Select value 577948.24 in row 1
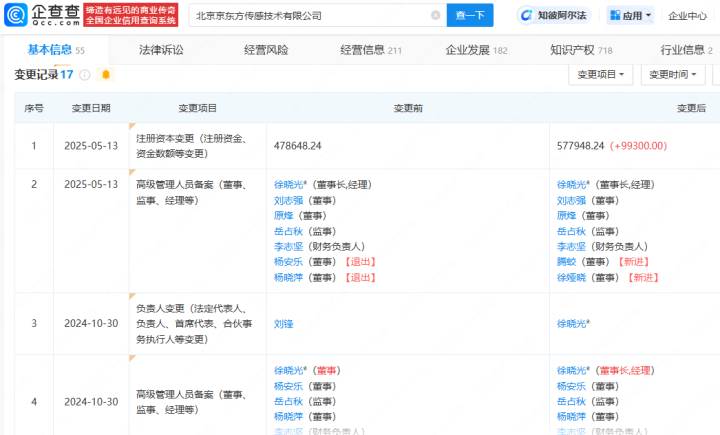This screenshot has width=720, height=435. (580, 146)
